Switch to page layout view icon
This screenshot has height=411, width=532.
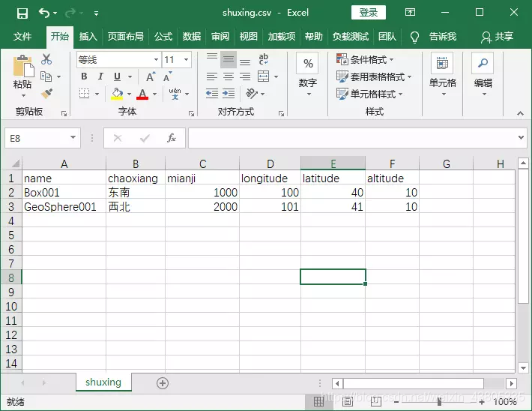point(348,402)
